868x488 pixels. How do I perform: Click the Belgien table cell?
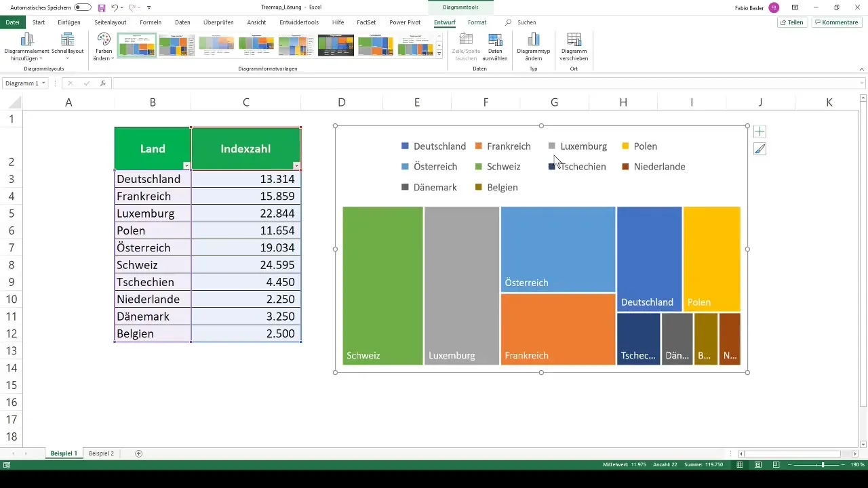[x=153, y=333]
